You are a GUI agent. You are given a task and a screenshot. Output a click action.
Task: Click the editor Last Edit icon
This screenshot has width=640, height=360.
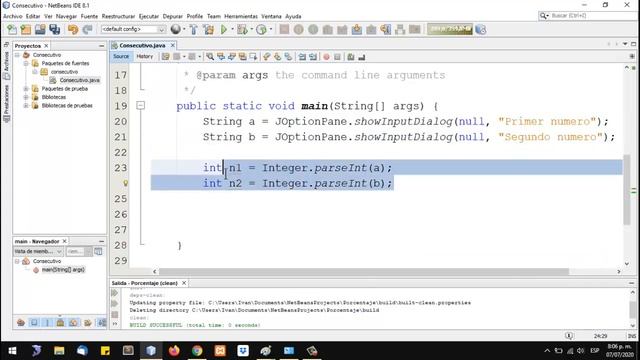click(165, 57)
